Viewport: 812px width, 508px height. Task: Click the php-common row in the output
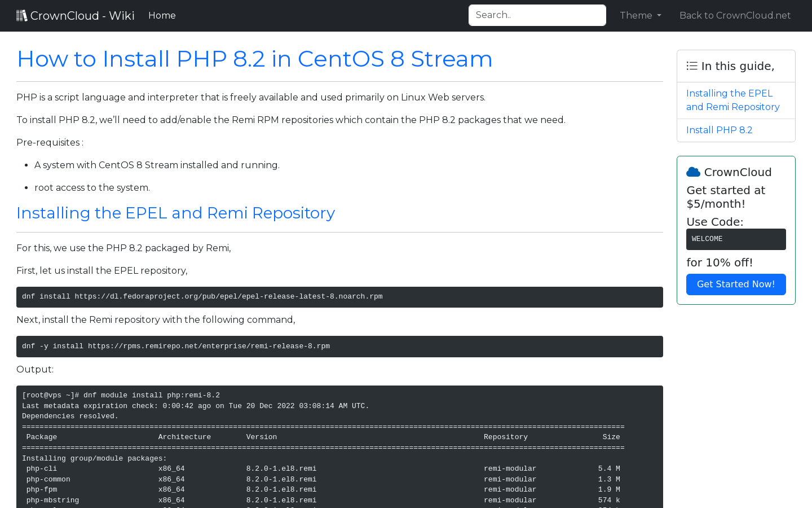[x=323, y=479]
